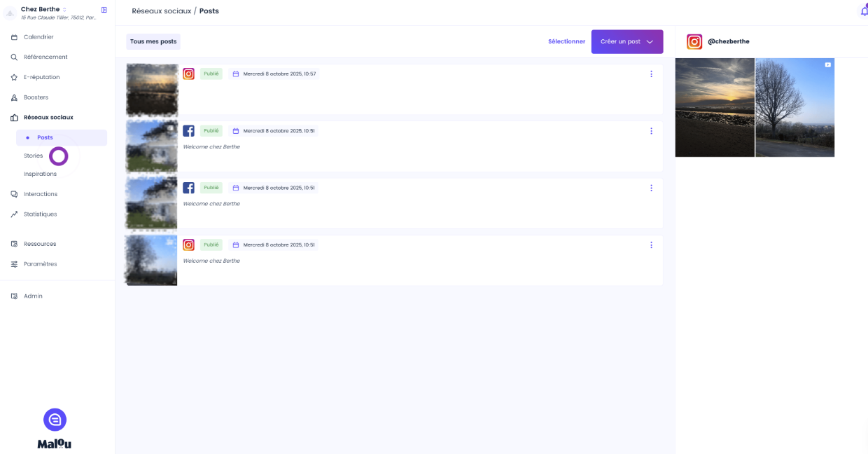Select the Tous mes posts filter

point(153,42)
